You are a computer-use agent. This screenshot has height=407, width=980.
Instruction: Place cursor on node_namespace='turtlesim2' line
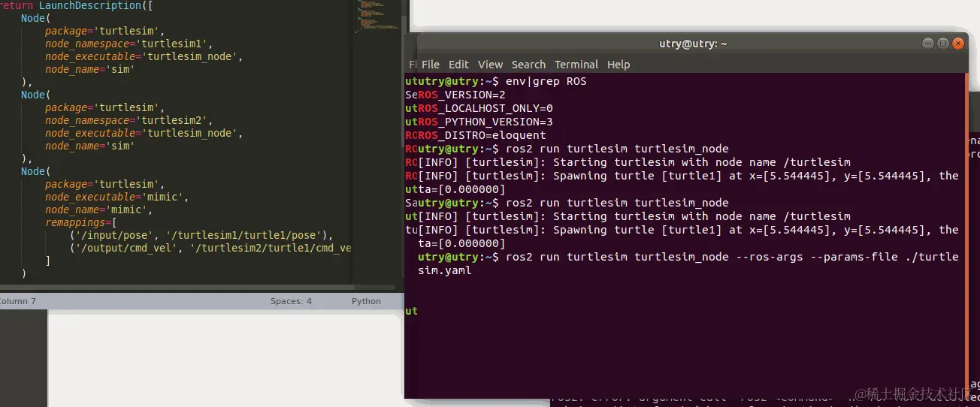pyautogui.click(x=129, y=120)
